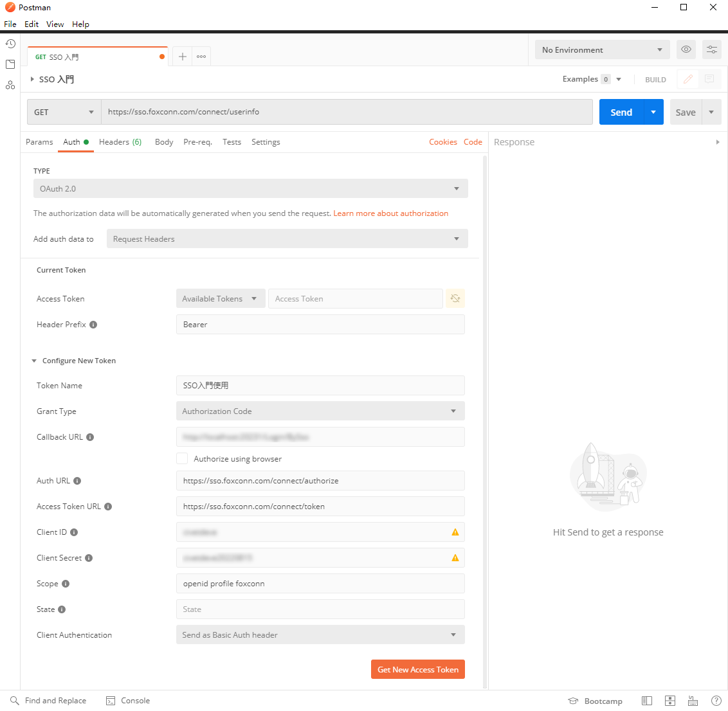Click the Auth URL info icon
Image resolution: width=728 pixels, height=711 pixels.
point(77,481)
